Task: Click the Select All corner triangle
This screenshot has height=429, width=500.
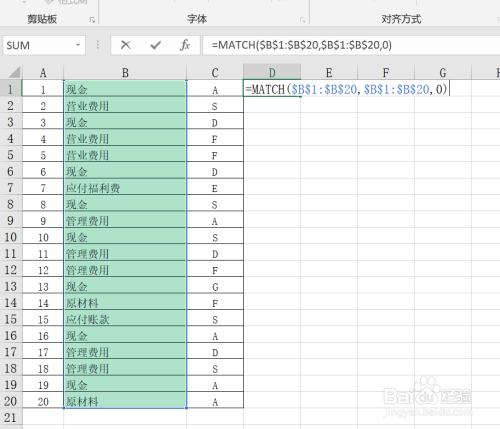Action: click(x=13, y=72)
